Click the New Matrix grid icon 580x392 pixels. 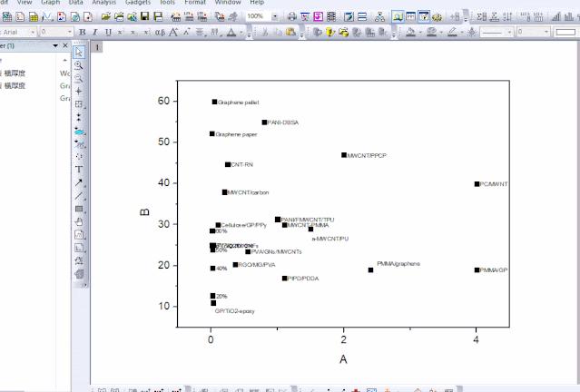tap(34, 16)
